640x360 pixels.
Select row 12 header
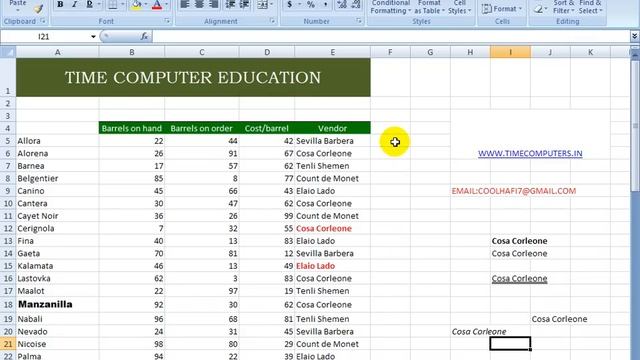pyautogui.click(x=8, y=229)
